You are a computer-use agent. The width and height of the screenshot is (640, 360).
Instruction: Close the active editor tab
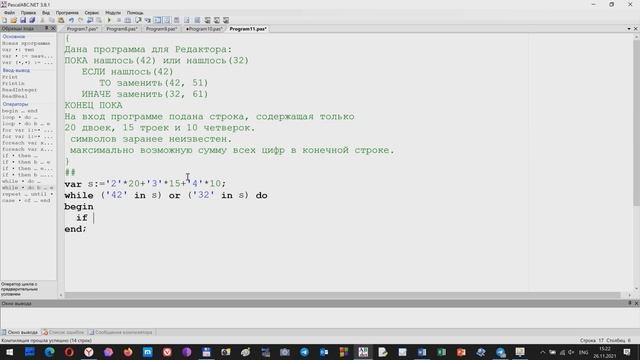pos(636,29)
